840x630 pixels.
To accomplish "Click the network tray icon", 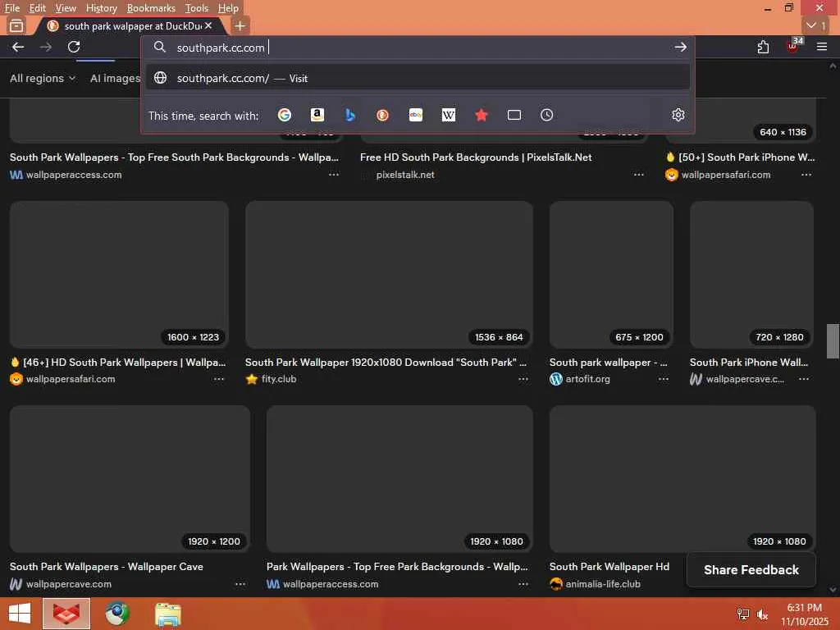I will [x=743, y=614].
